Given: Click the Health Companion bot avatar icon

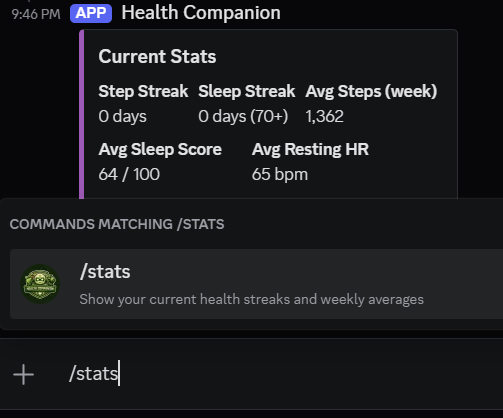Looking at the screenshot, I should (40, 284).
